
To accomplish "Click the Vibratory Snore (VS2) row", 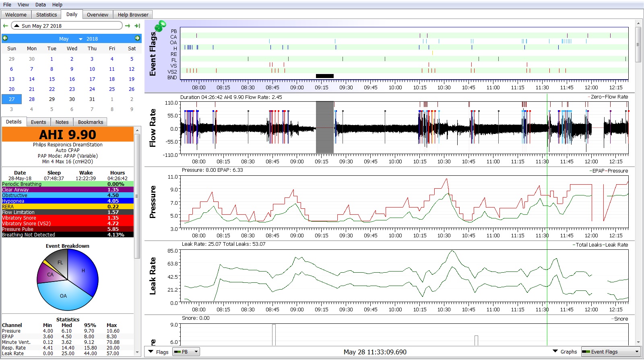I will [68, 223].
